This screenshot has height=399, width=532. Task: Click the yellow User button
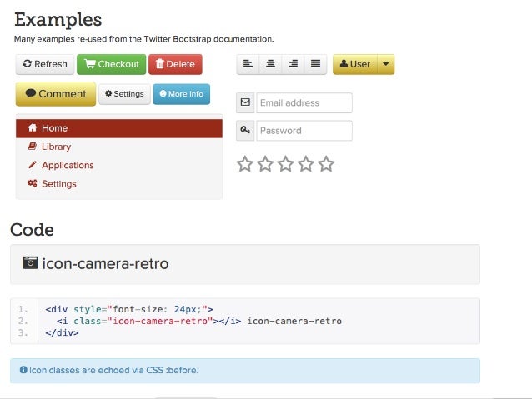coord(355,64)
